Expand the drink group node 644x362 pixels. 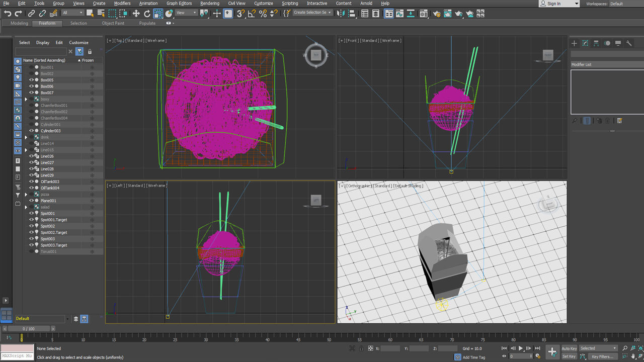click(26, 137)
